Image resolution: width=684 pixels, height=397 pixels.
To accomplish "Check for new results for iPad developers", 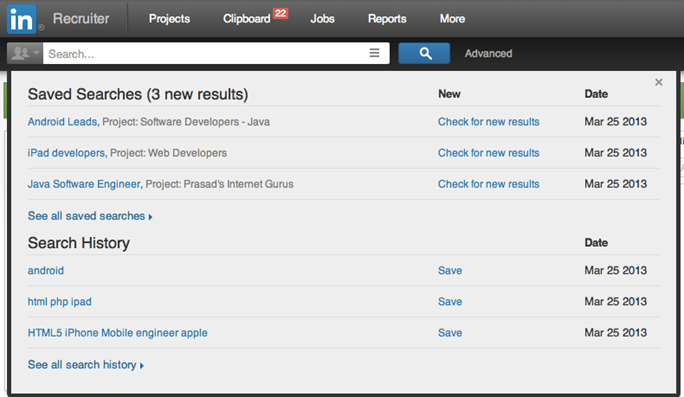I will click(489, 153).
